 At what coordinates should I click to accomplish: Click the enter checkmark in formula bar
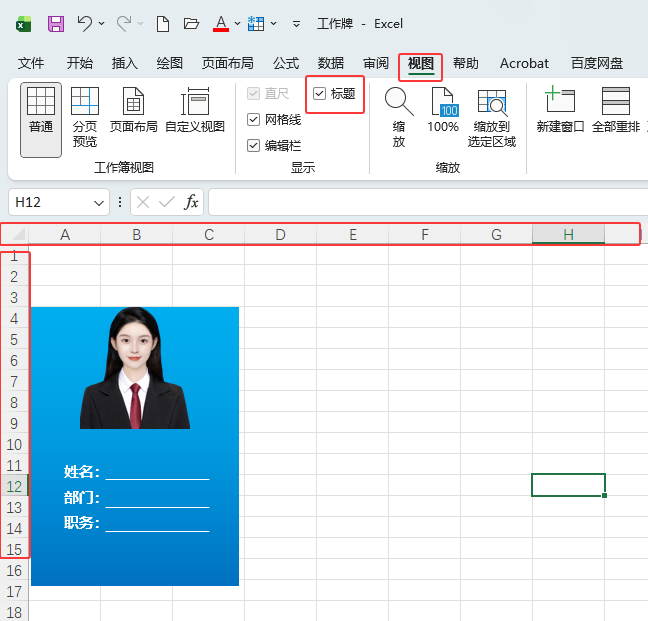(167, 202)
